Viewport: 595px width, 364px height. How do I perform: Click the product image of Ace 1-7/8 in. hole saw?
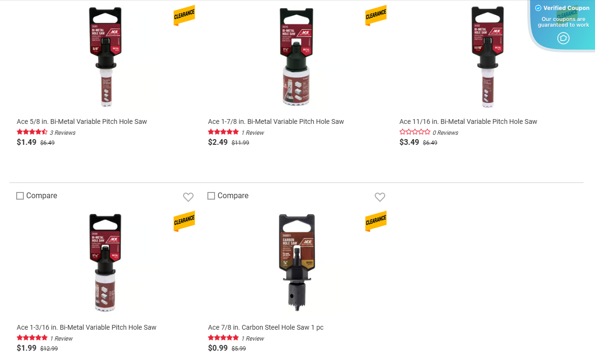pos(297,56)
